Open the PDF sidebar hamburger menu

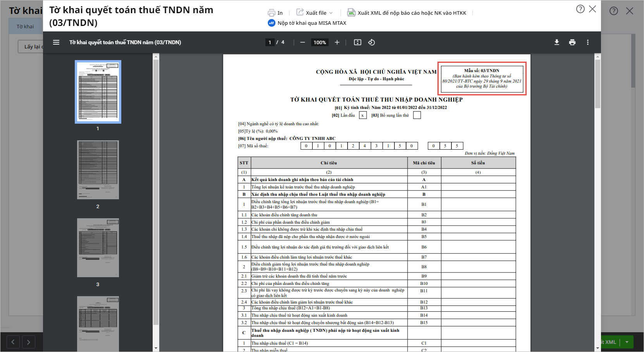pos(56,42)
